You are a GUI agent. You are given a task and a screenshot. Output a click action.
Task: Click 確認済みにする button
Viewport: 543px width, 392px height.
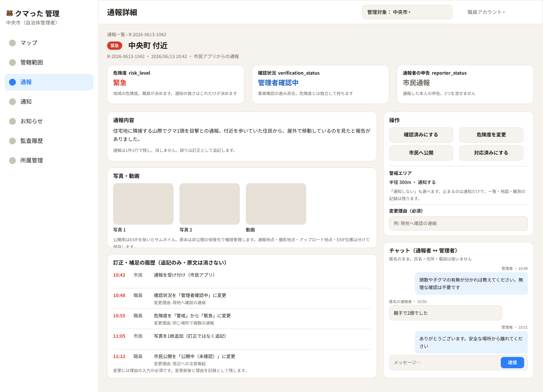(x=421, y=135)
